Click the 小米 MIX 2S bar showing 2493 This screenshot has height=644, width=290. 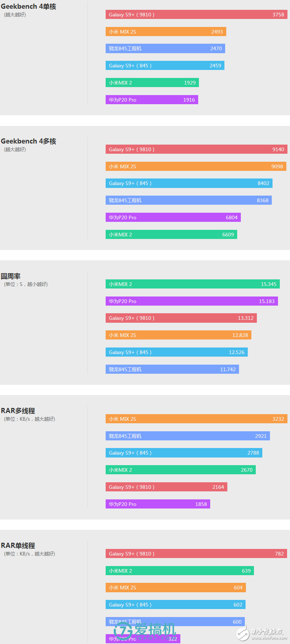coord(166,32)
